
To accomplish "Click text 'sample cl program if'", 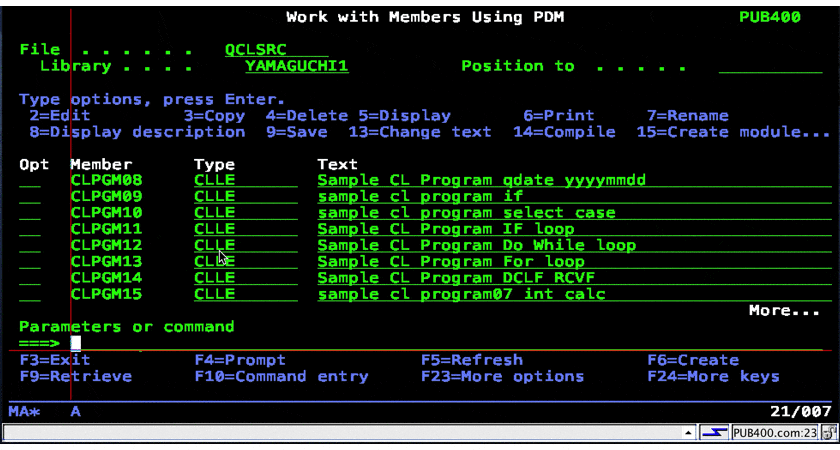I will click(420, 197).
